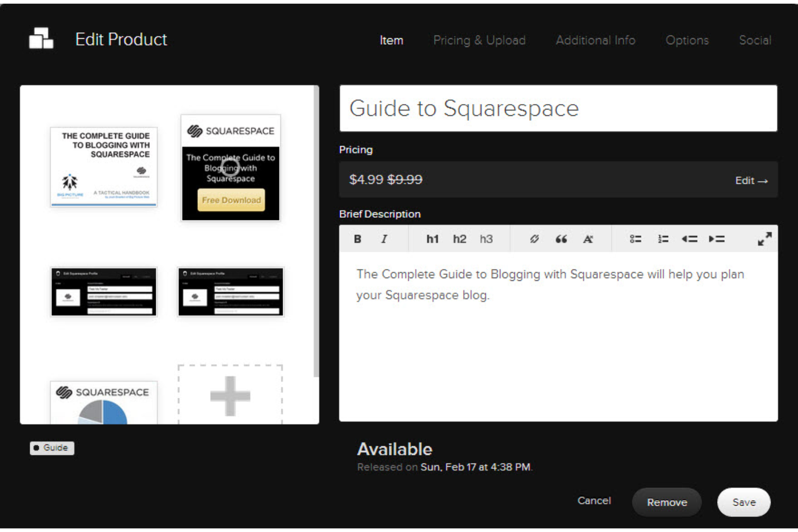Insert a link with the chain icon

(x=534, y=239)
